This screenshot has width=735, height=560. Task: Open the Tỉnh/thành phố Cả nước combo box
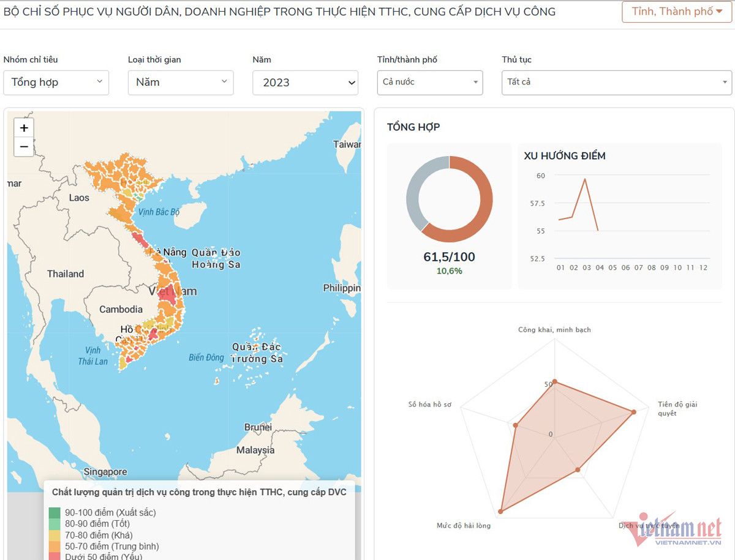point(429,83)
